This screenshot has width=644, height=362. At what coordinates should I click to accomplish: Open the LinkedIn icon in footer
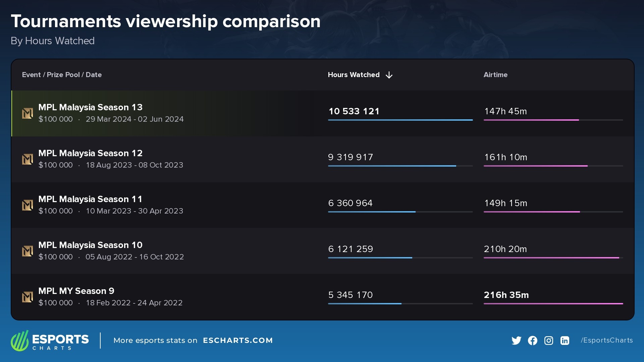coord(565,341)
